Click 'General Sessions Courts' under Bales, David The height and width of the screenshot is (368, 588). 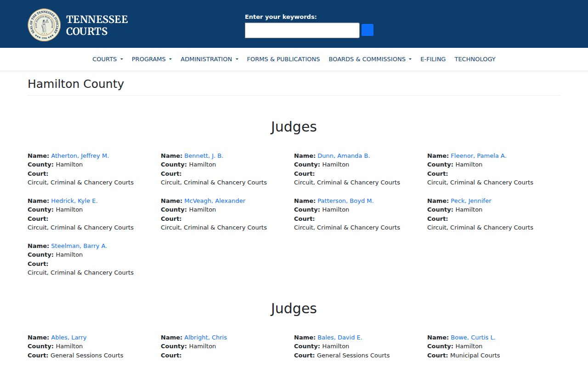coord(353,355)
